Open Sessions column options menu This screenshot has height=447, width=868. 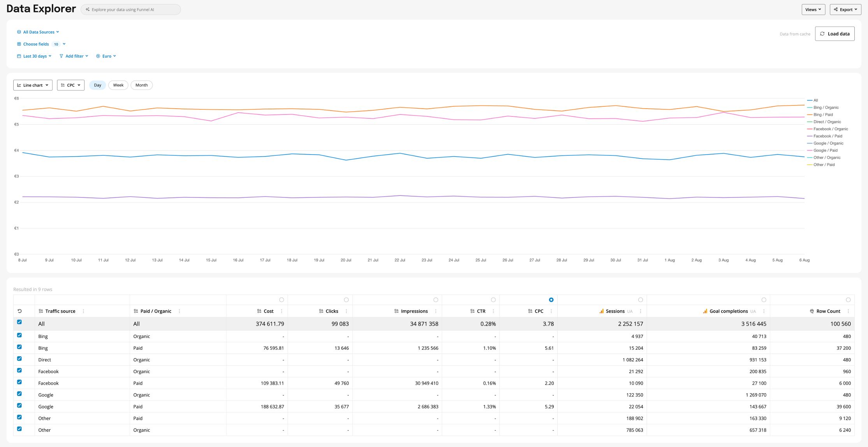pos(641,311)
